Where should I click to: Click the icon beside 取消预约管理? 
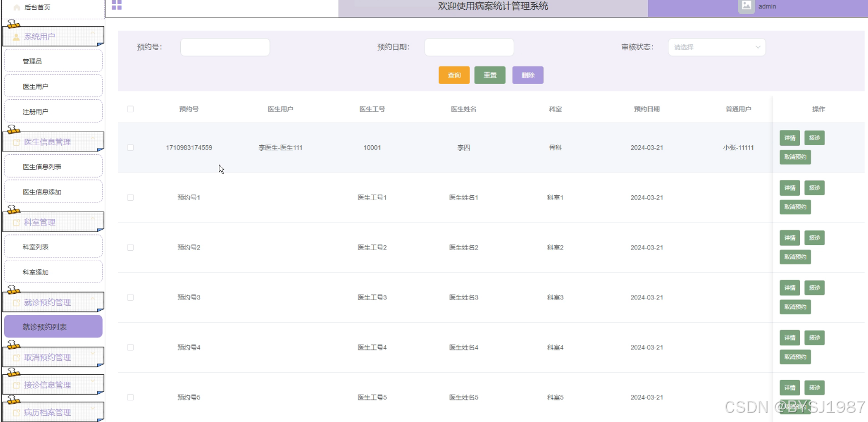point(16,358)
